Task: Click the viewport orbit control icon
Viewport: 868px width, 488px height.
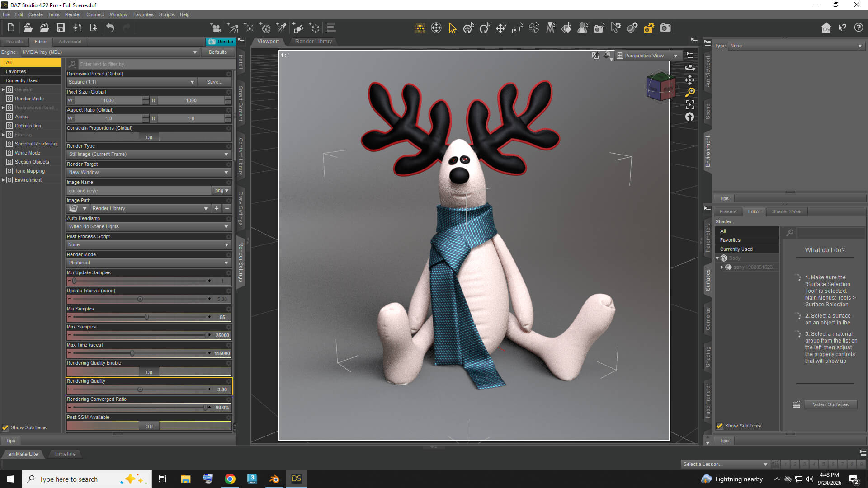Action: 690,68
